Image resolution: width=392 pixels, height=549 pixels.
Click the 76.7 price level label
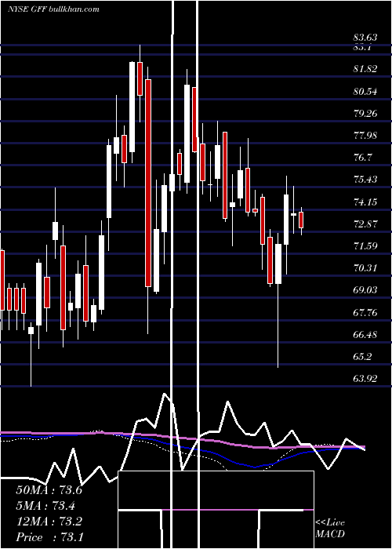[x=362, y=157]
